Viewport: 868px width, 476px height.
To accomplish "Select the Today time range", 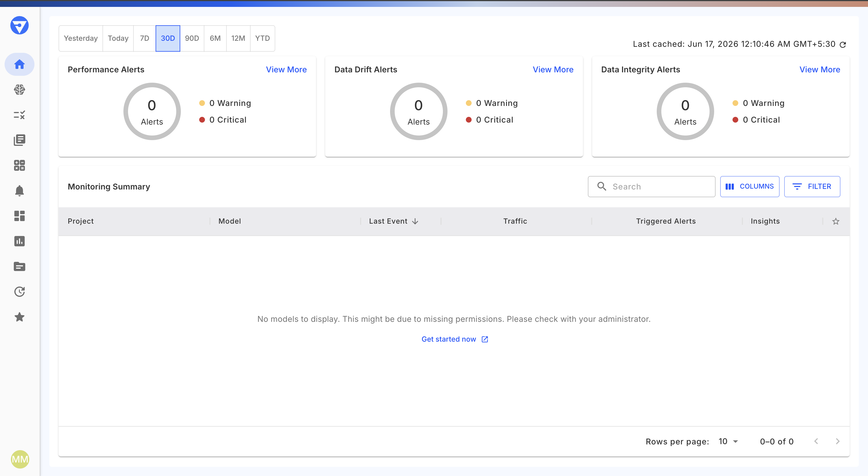I will (118, 38).
